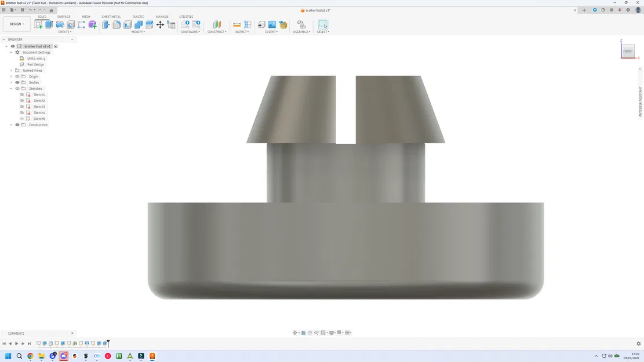Select the Create Sketch tool
The image size is (644, 362).
click(38, 25)
